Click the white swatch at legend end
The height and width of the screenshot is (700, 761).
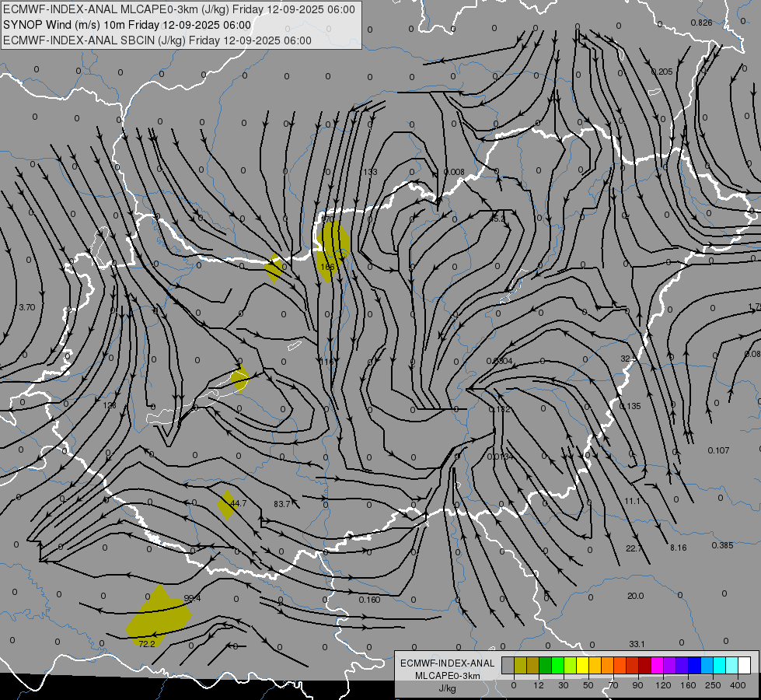(745, 666)
